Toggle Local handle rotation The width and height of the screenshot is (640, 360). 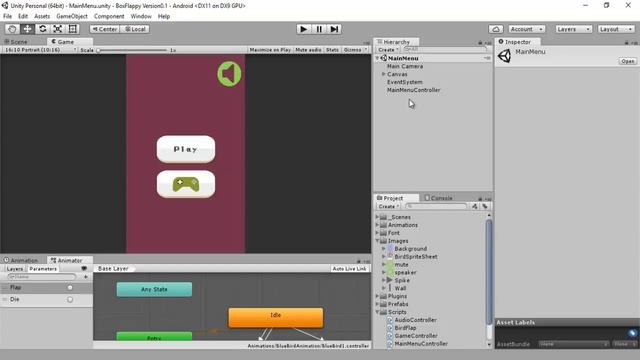pyautogui.click(x=135, y=29)
